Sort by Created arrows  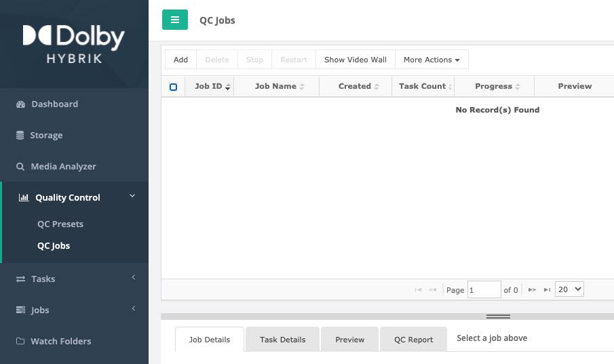(x=377, y=87)
